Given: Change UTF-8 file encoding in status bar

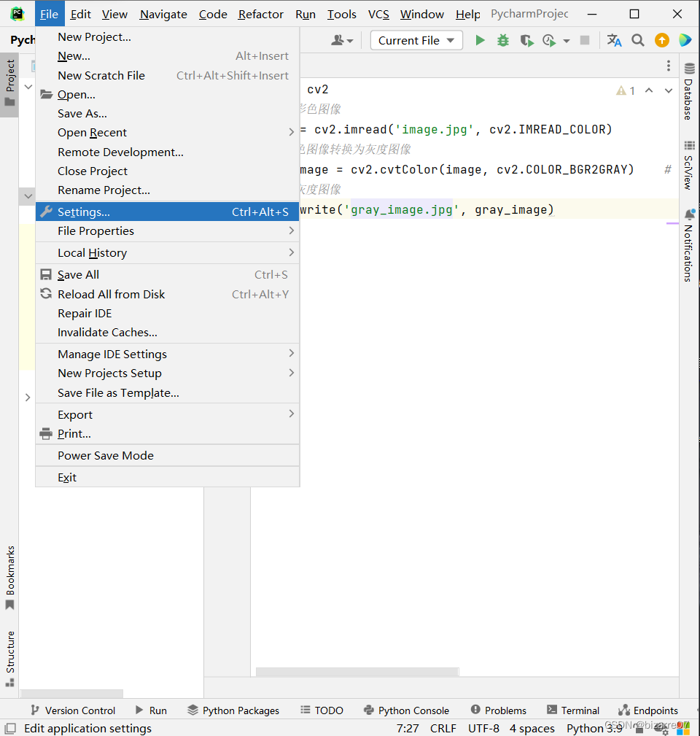Looking at the screenshot, I should (483, 729).
